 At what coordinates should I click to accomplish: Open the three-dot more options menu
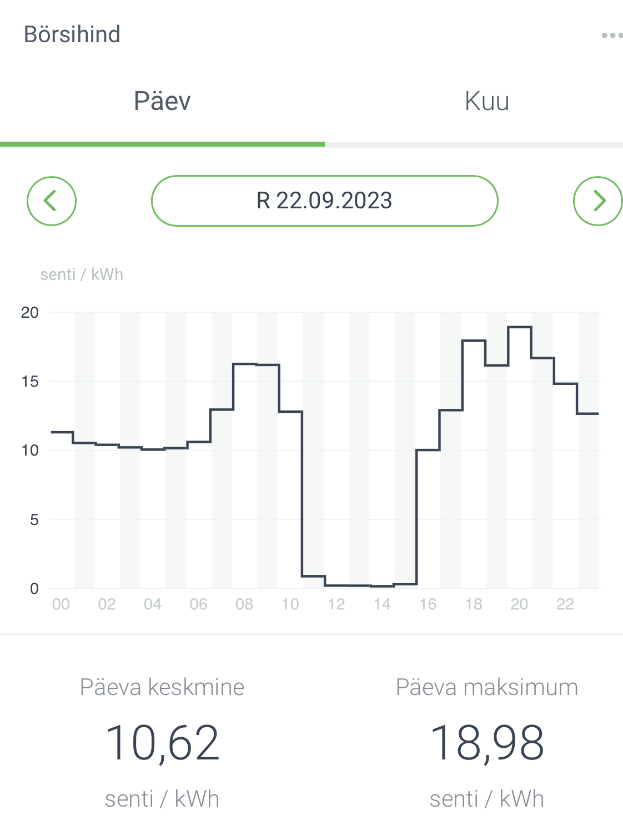point(611,36)
